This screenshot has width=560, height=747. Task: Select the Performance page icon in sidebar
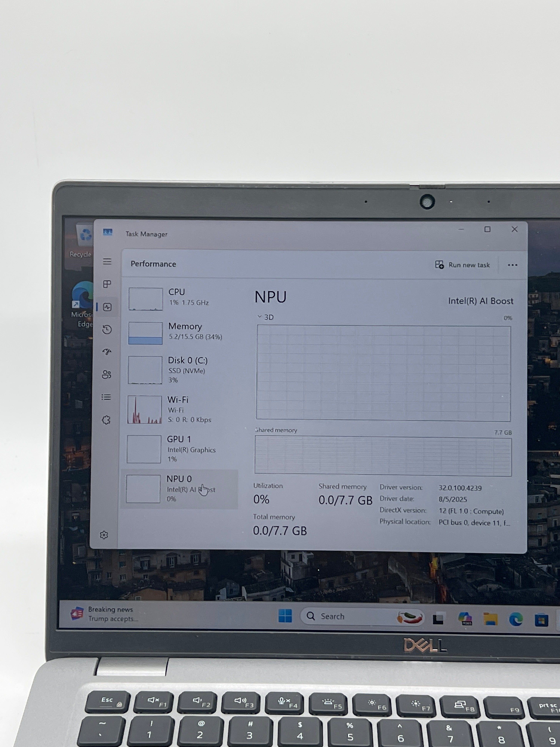107,307
